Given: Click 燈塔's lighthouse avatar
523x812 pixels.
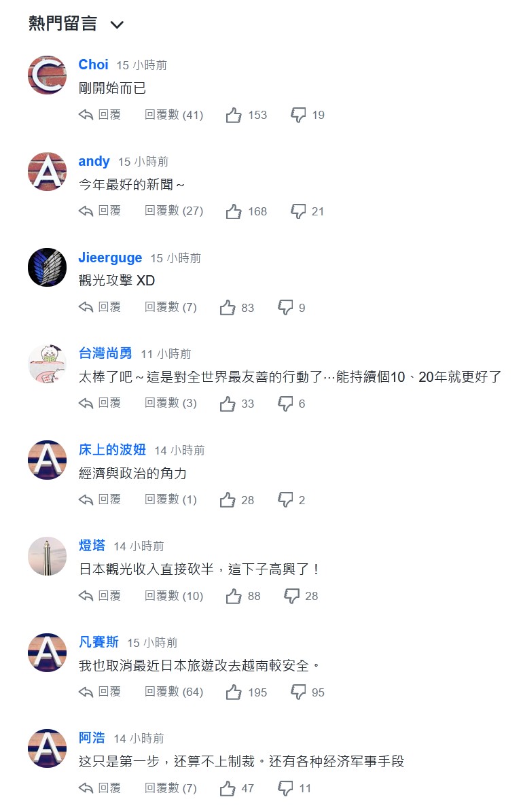Looking at the screenshot, I should click(47, 556).
